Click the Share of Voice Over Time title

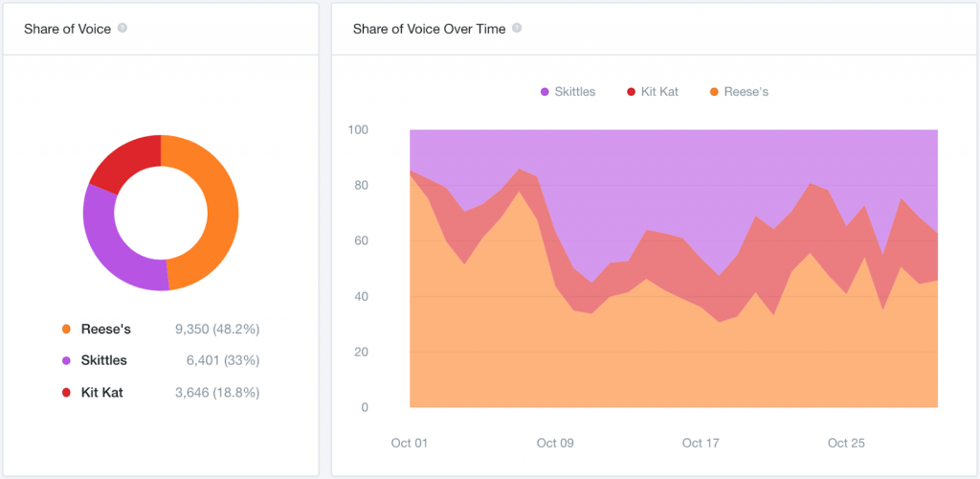pos(428,29)
